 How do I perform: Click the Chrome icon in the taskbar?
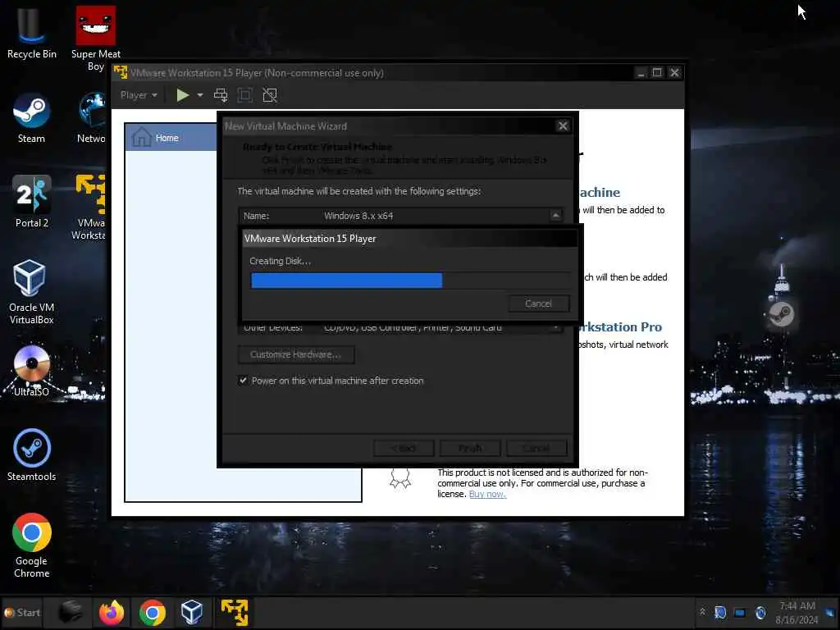(x=152, y=612)
